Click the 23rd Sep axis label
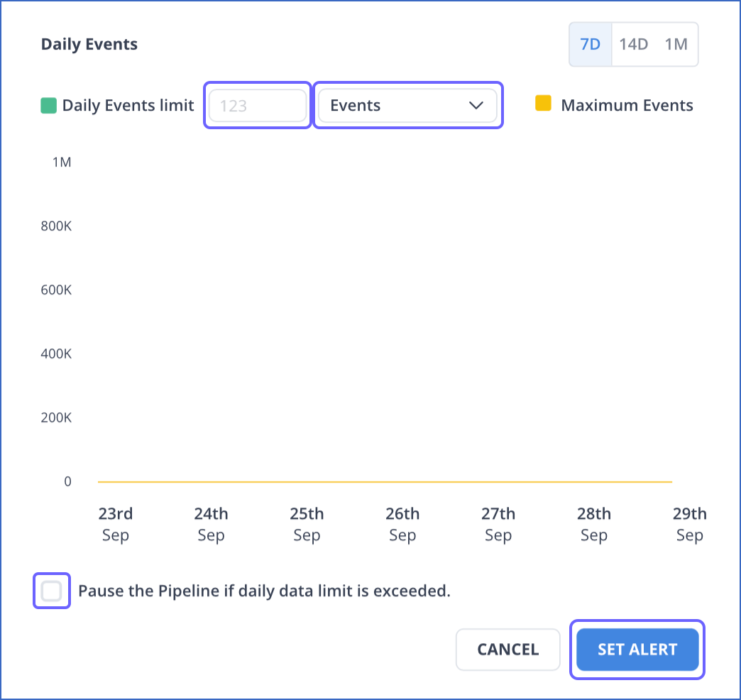The height and width of the screenshot is (700, 741). (115, 523)
